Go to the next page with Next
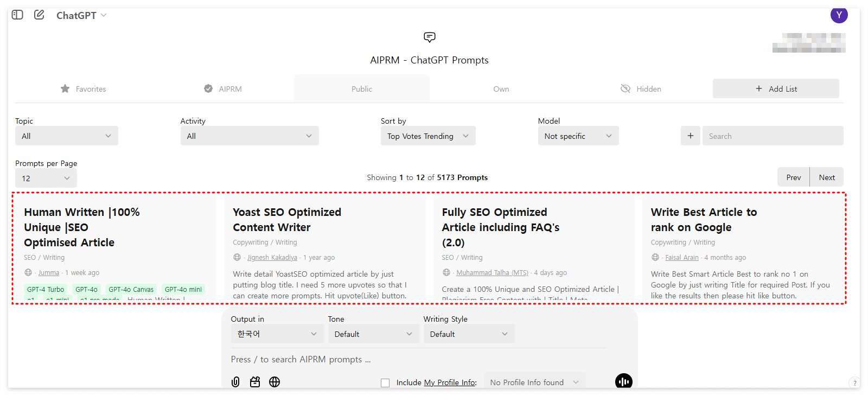 click(x=827, y=177)
